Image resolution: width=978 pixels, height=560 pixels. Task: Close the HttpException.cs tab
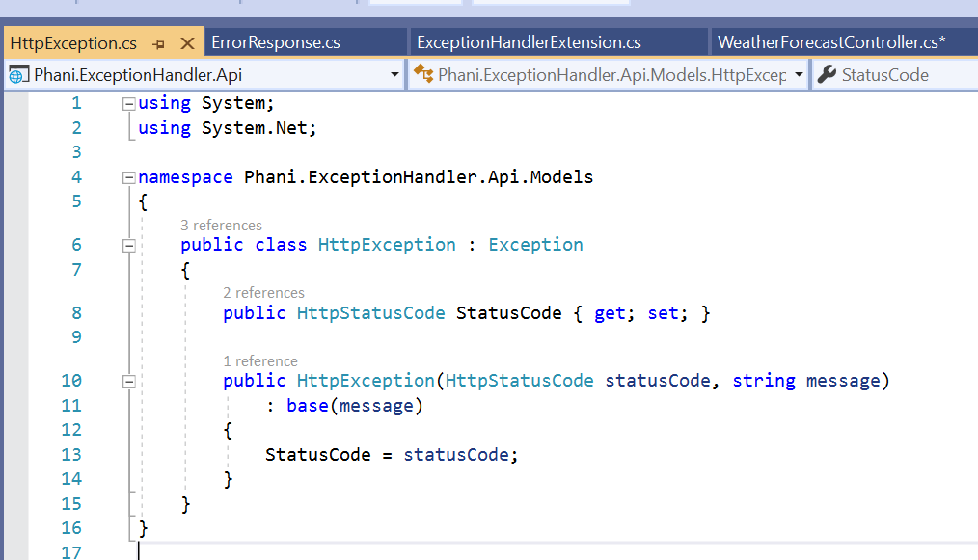pos(187,43)
